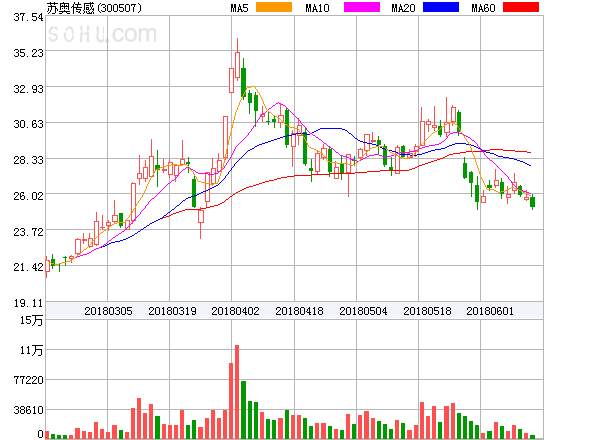Click the MA60 legend label

[x=483, y=8]
